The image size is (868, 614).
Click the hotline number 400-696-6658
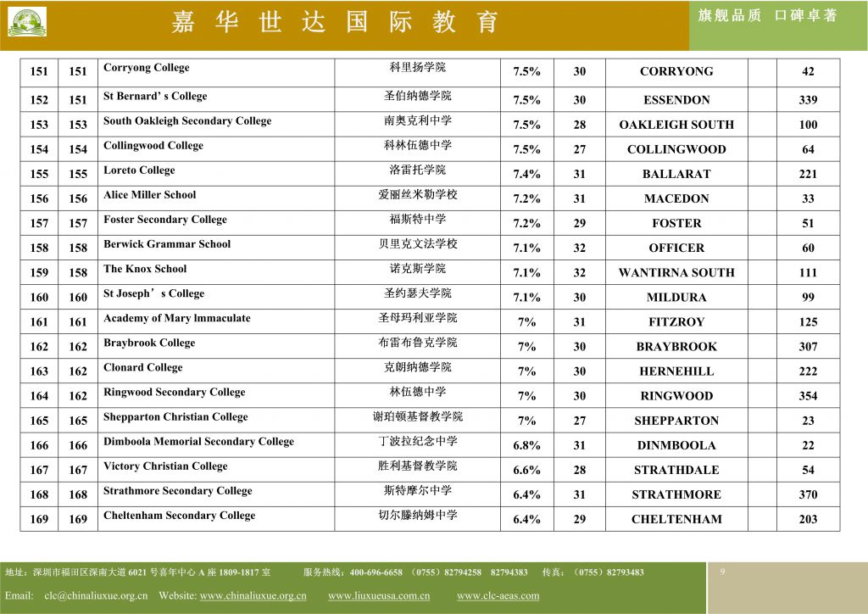[376, 572]
